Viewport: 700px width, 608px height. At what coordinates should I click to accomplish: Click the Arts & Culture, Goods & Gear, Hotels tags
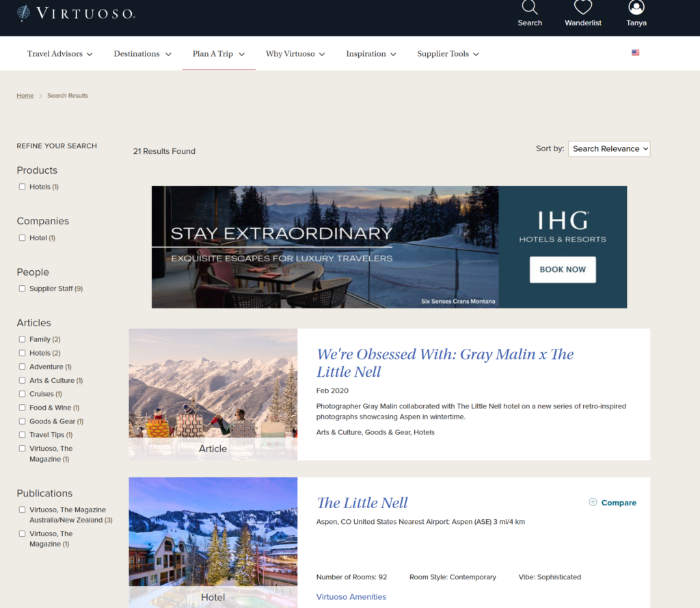point(375,432)
